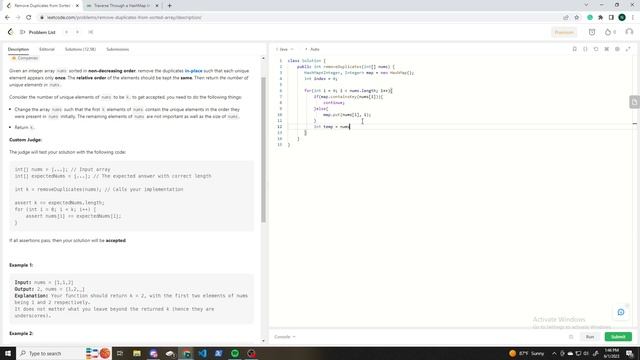Viewport: 640px width, 360px height.
Task: Open the editor settings gear icon
Action: pos(617,49)
